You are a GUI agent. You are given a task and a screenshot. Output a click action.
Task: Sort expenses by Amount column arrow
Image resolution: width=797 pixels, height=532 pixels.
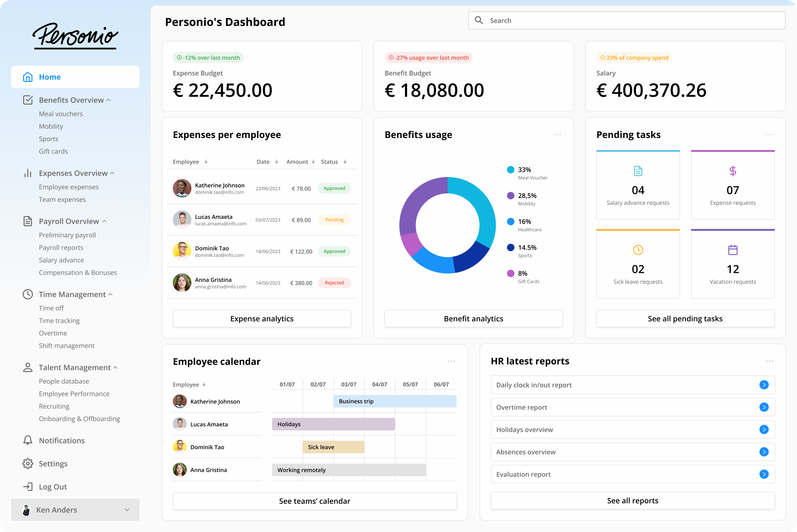click(313, 162)
